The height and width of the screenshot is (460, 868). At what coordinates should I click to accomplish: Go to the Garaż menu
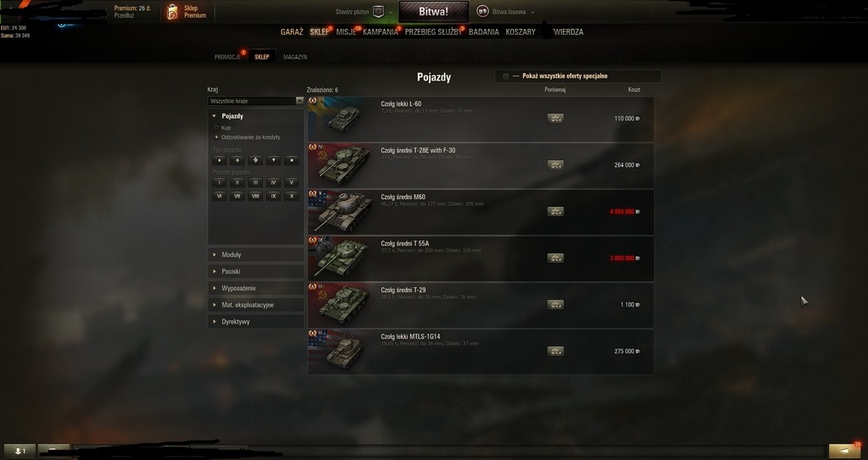point(292,32)
